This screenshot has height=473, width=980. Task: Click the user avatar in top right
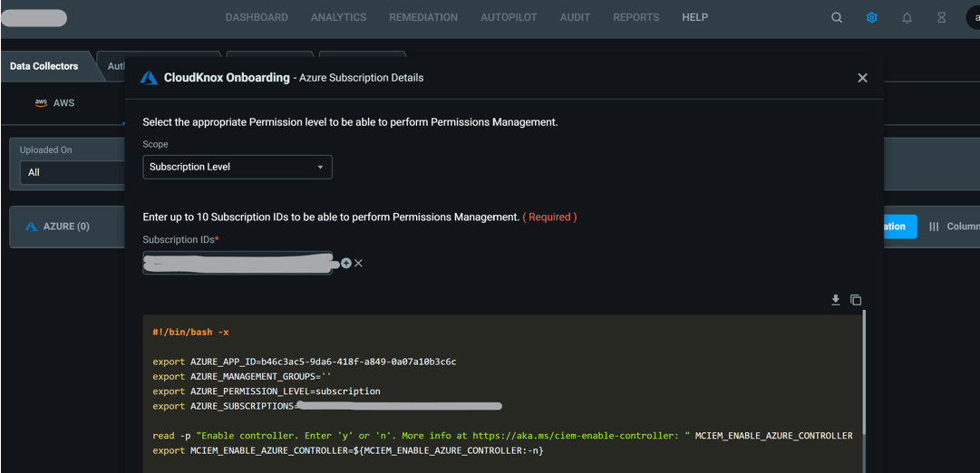(x=974, y=17)
